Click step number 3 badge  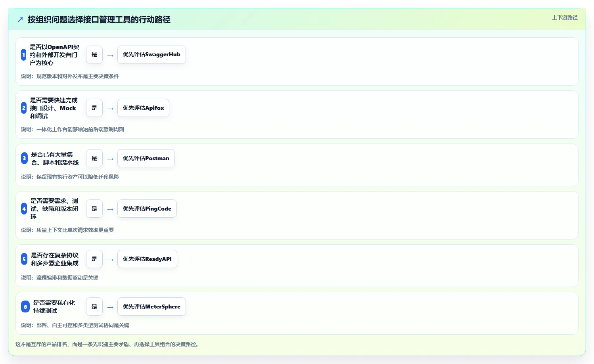24,158
